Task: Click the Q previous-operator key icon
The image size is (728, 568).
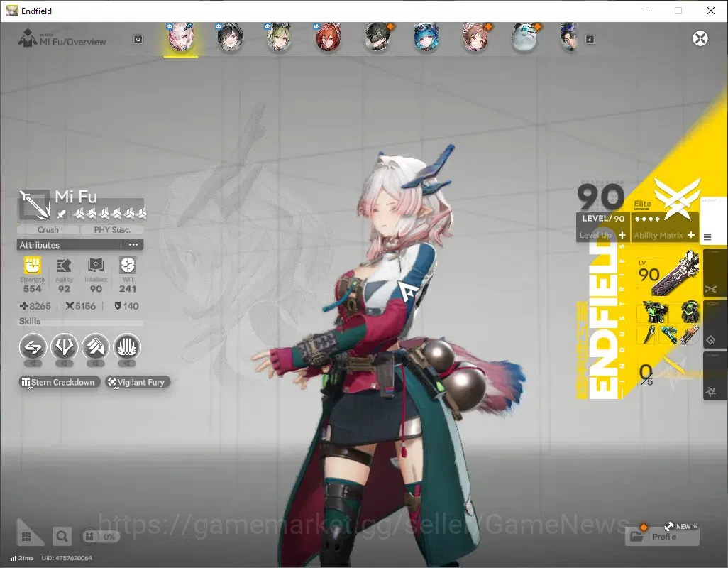Action: click(x=138, y=40)
